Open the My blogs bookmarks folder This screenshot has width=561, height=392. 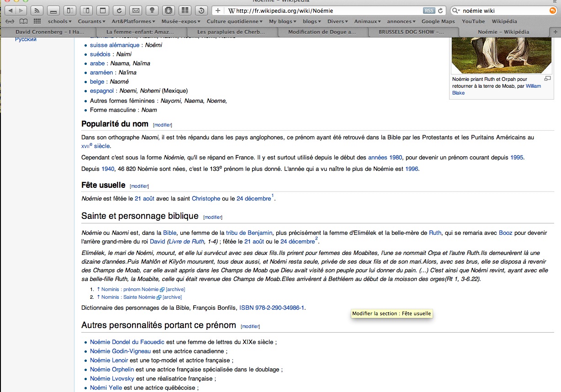282,21
